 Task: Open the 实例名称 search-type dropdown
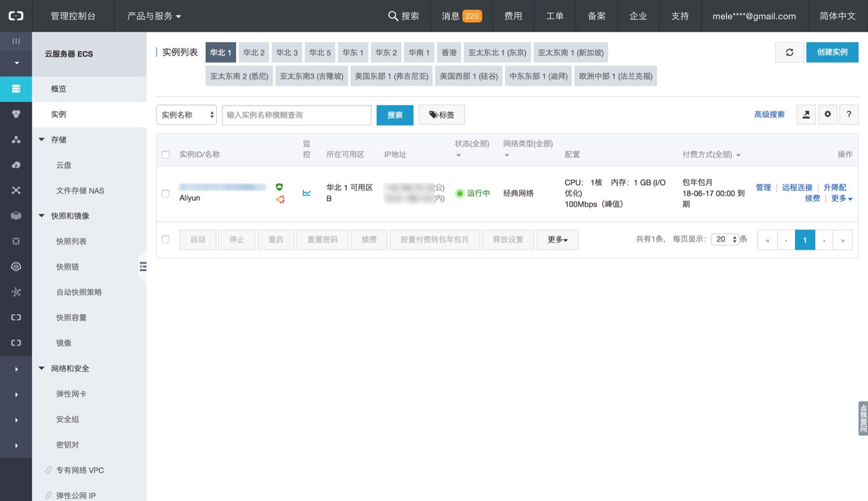click(x=186, y=115)
